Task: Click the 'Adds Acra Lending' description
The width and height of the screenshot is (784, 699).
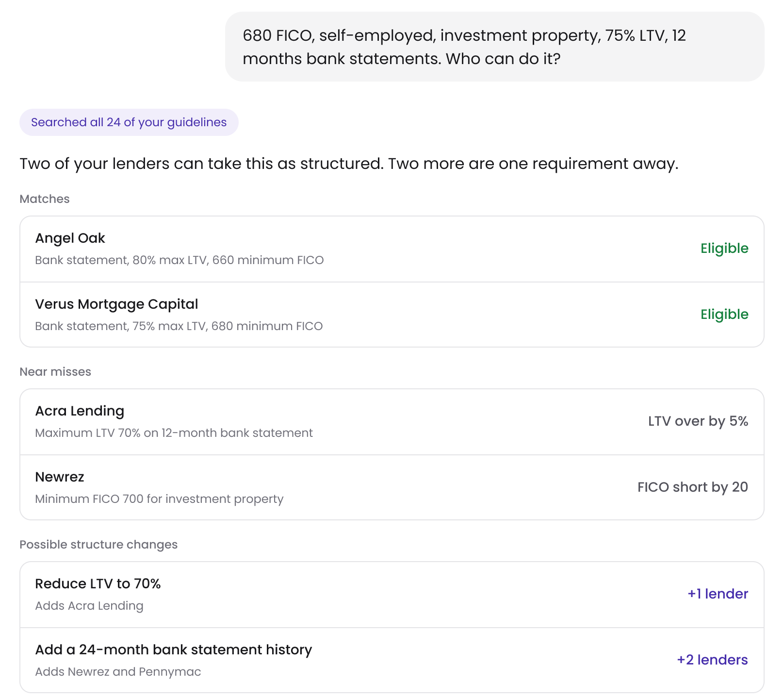Action: (x=89, y=606)
